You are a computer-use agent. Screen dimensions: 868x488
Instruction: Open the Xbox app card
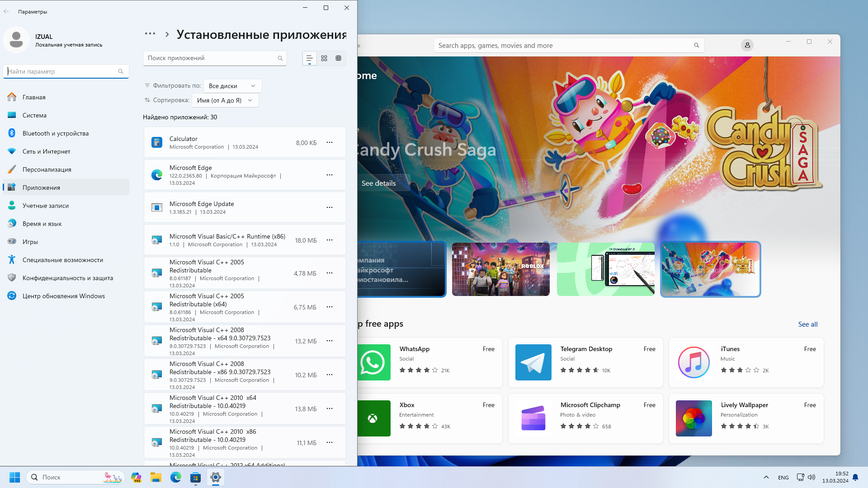[429, 418]
